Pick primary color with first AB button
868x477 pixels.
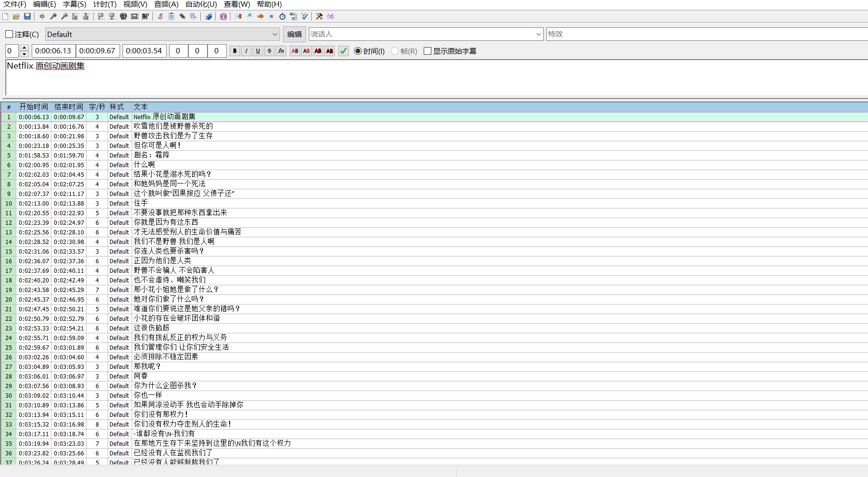pos(295,51)
